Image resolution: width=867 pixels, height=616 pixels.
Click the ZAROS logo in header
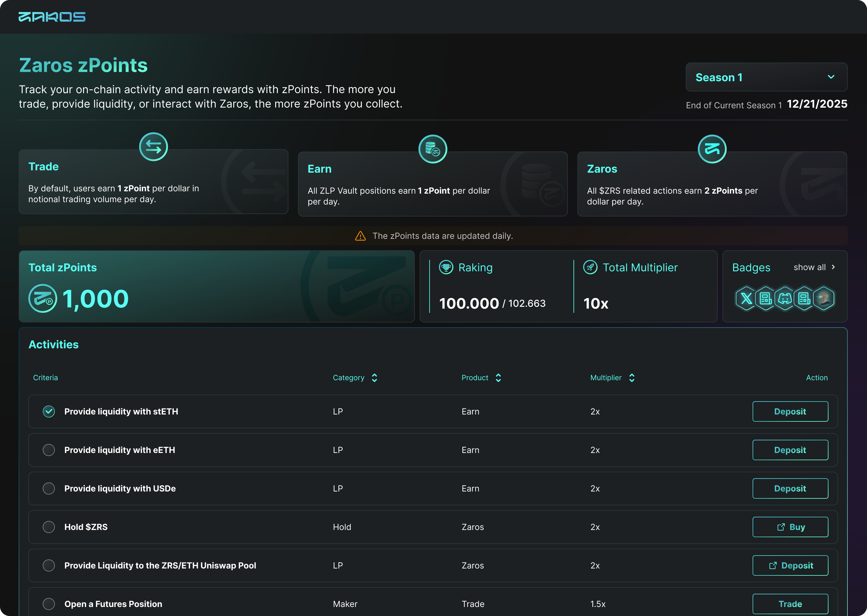click(52, 17)
